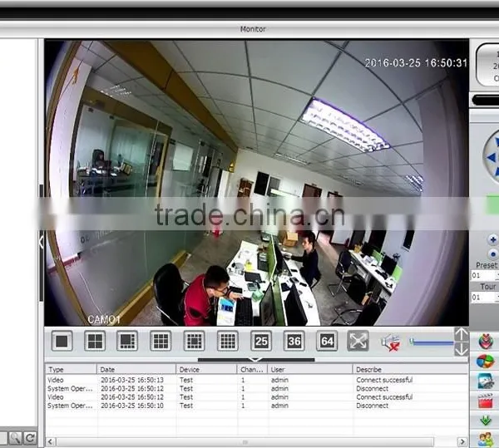The height and width of the screenshot is (448, 499).
Task: Toggle fullscreen video display
Action: click(x=358, y=341)
